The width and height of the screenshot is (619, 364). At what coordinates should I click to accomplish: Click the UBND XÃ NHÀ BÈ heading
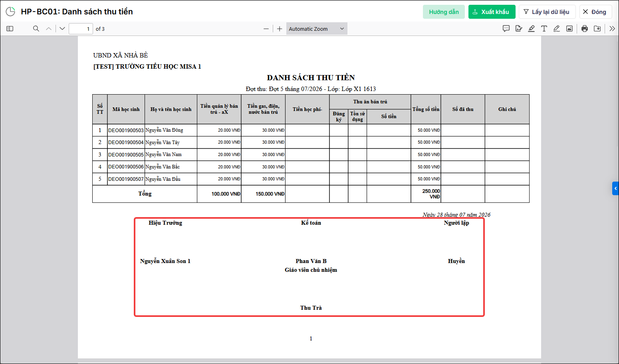(x=121, y=55)
